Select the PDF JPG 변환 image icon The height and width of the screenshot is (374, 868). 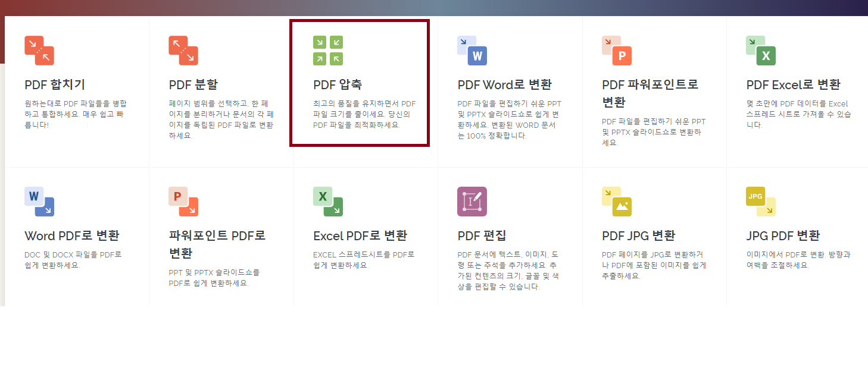coord(616,202)
